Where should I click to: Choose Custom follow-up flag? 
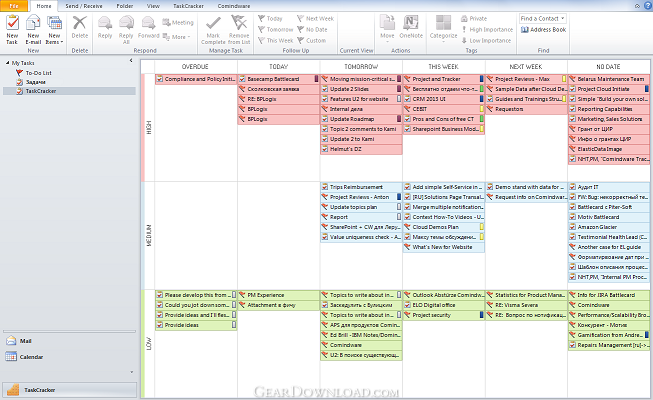tap(311, 40)
